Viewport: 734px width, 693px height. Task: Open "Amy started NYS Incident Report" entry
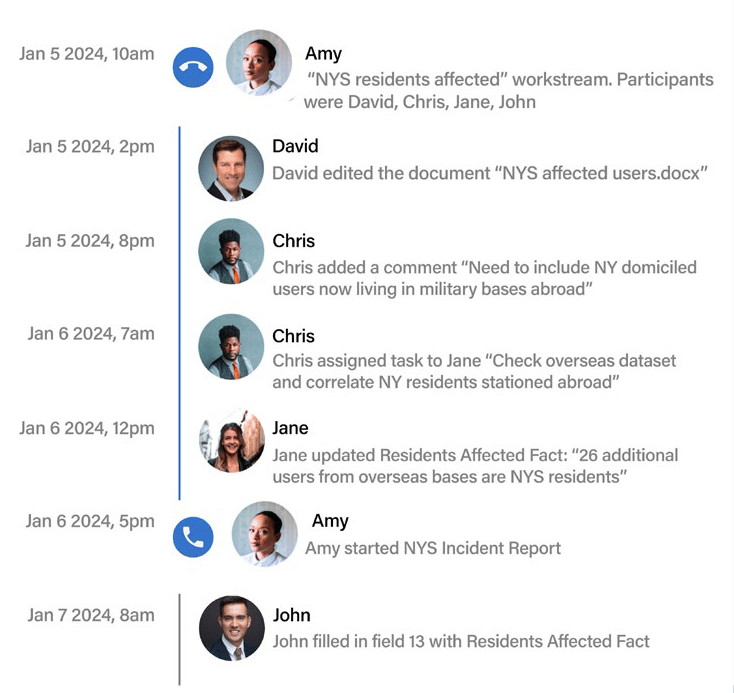click(433, 548)
